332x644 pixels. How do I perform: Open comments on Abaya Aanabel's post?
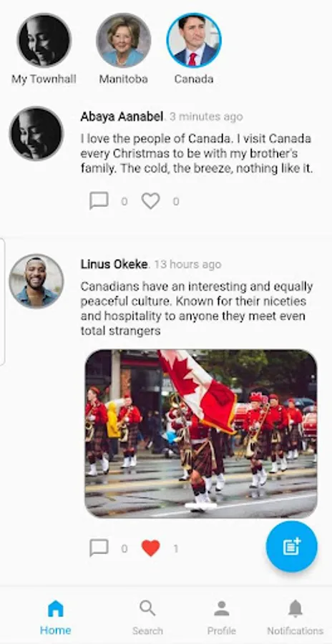click(99, 201)
